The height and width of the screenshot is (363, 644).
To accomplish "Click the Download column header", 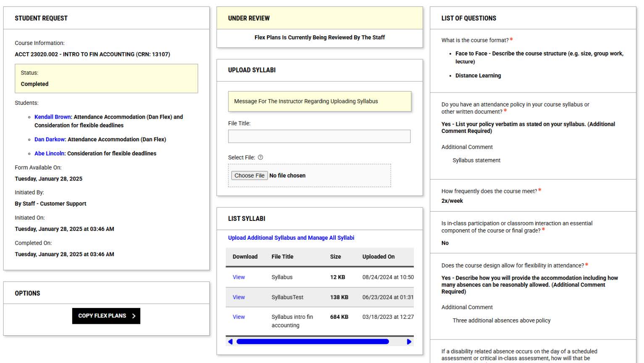I will 245,256.
